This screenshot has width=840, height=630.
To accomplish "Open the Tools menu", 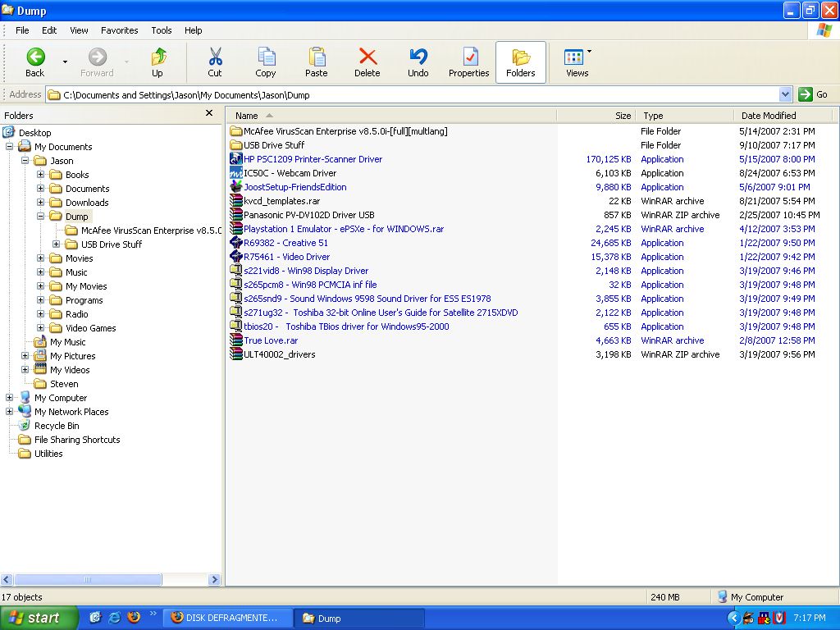I will (162, 30).
